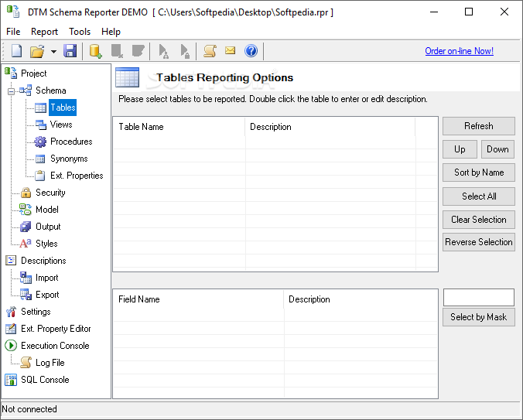
Task: Open the File menu
Action: click(13, 32)
